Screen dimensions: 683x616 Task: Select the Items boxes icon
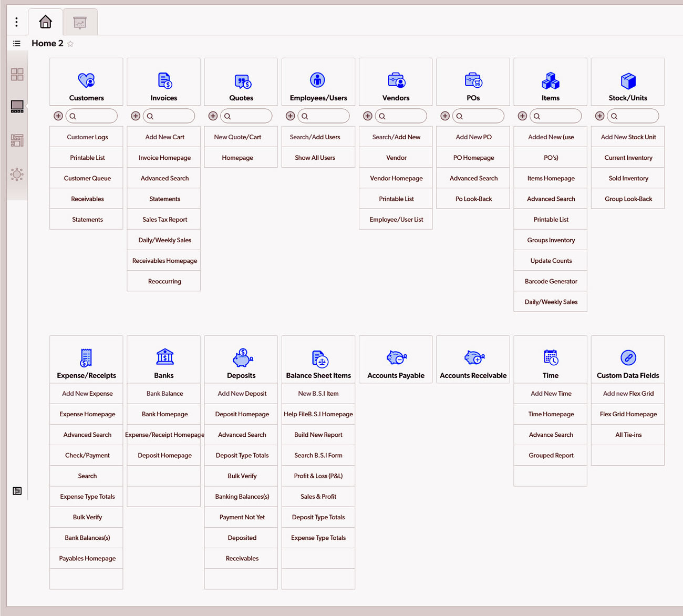550,80
